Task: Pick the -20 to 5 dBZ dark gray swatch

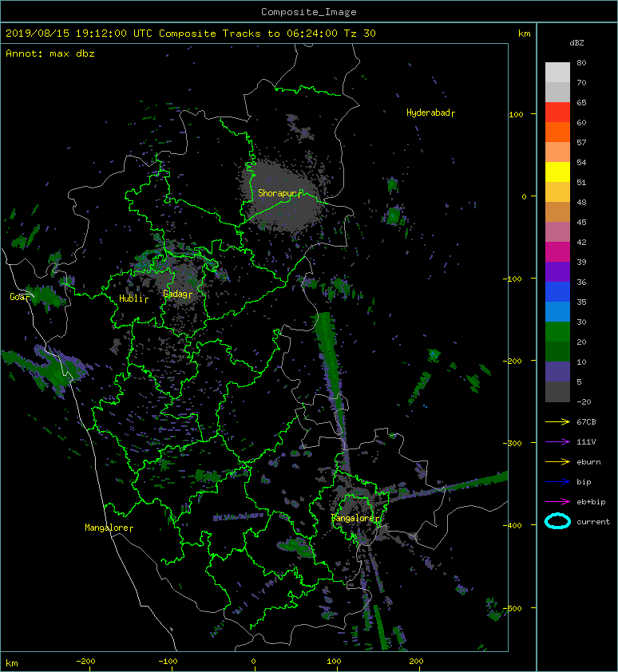Action: 557,392
